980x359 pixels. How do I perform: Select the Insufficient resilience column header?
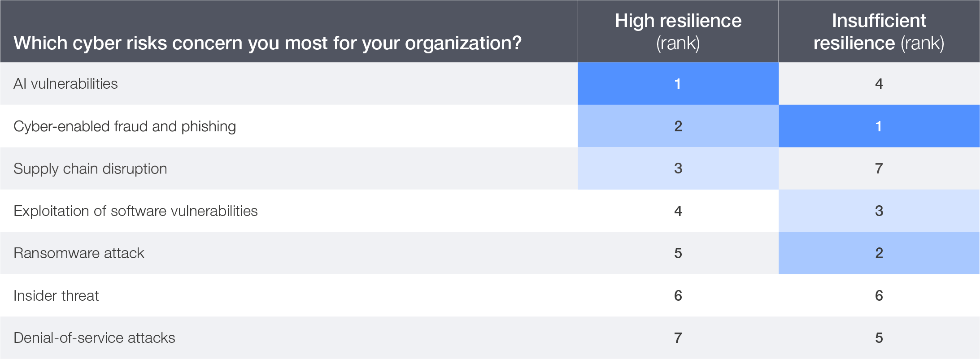[879, 31]
